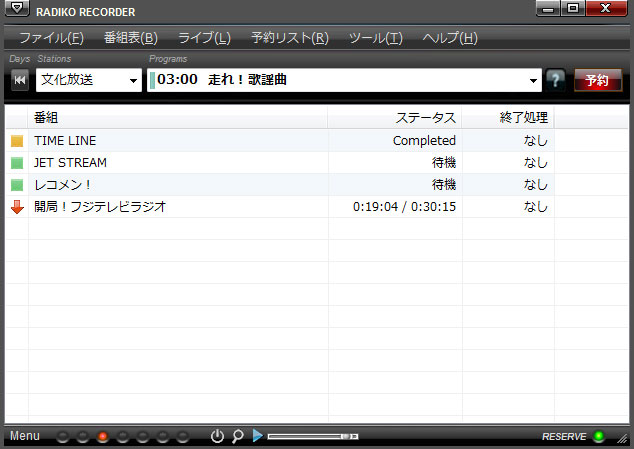Click the RESERVE label
Screen dimensions: 634x449
click(564, 436)
